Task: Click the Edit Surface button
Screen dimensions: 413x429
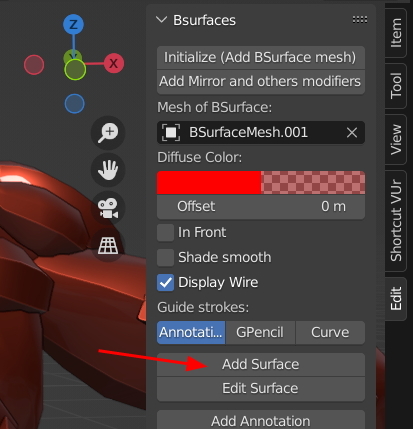Action: [261, 389]
